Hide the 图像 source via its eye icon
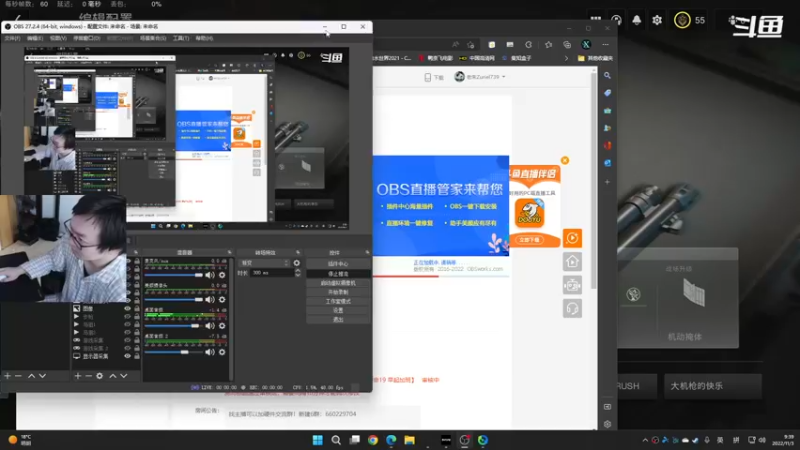The height and width of the screenshot is (450, 800). [128, 308]
